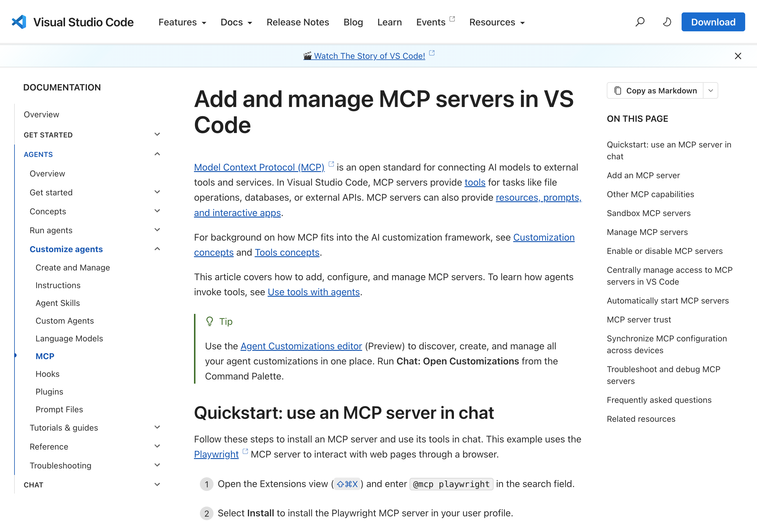Jump to Manage MCP servers section
The height and width of the screenshot is (532, 757).
coord(647,232)
